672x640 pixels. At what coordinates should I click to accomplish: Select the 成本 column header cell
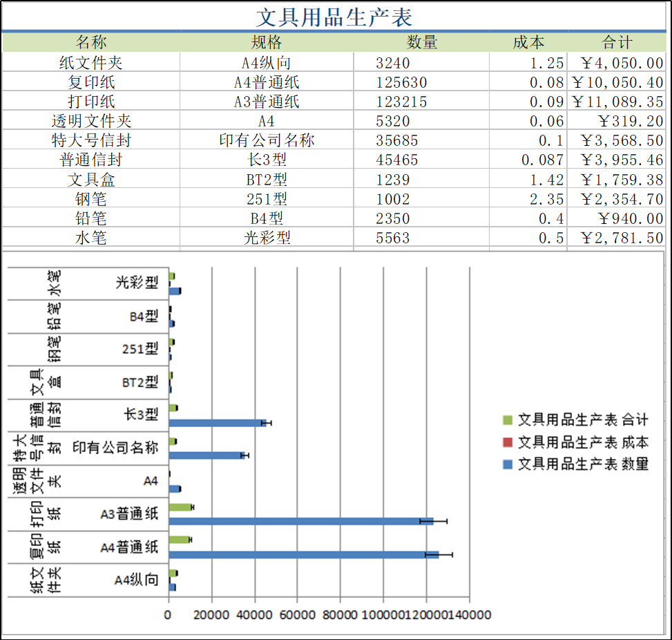(528, 42)
